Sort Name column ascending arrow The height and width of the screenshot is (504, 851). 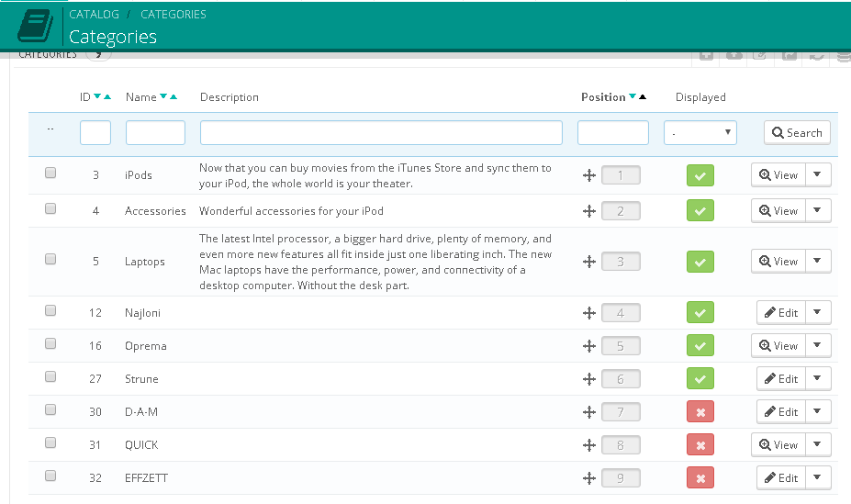pos(174,96)
